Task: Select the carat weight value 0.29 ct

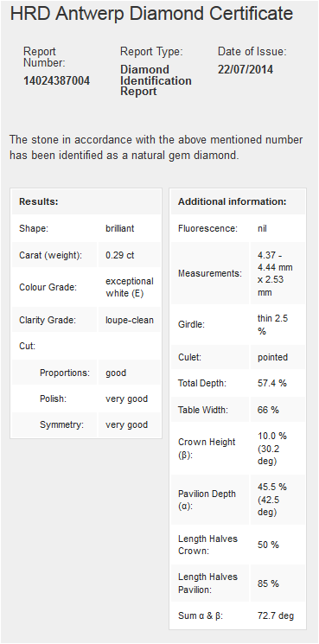Action: pos(119,255)
